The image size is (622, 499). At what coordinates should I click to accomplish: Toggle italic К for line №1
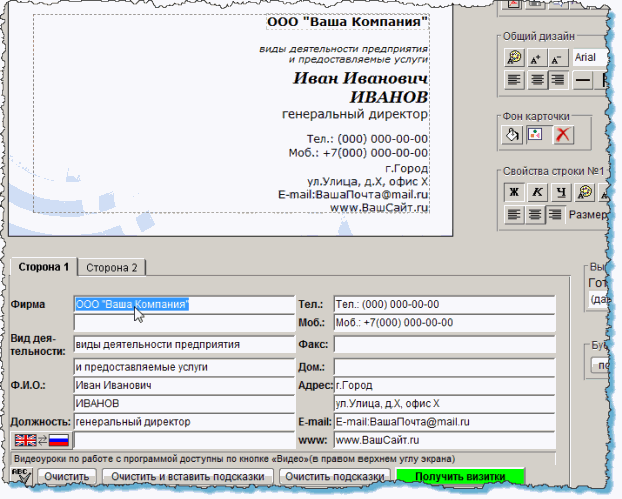point(536,191)
